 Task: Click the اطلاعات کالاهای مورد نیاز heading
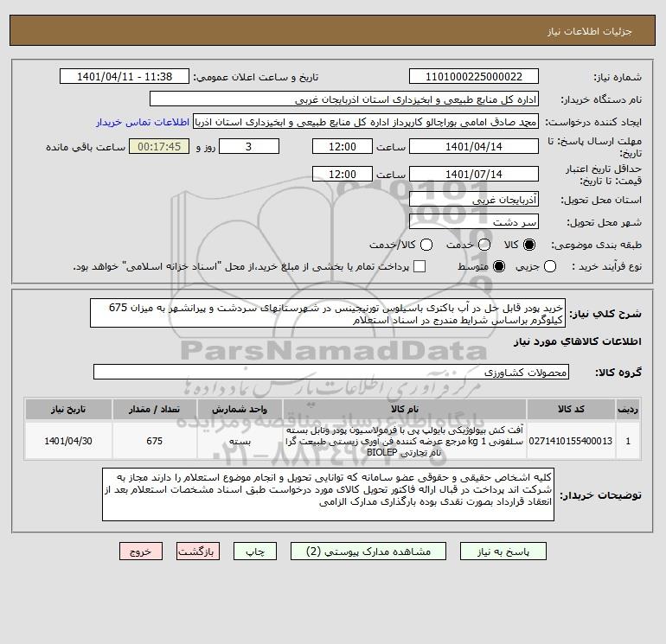(578, 341)
